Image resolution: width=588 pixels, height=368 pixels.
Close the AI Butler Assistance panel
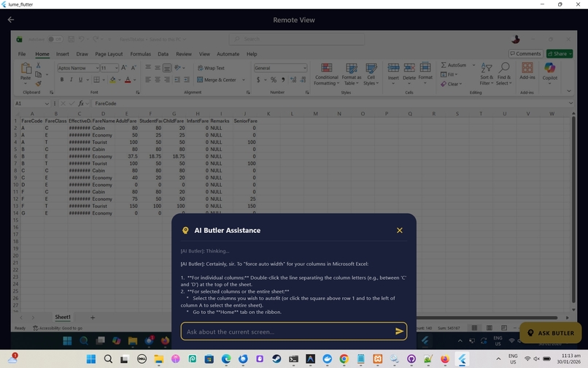[x=399, y=230]
